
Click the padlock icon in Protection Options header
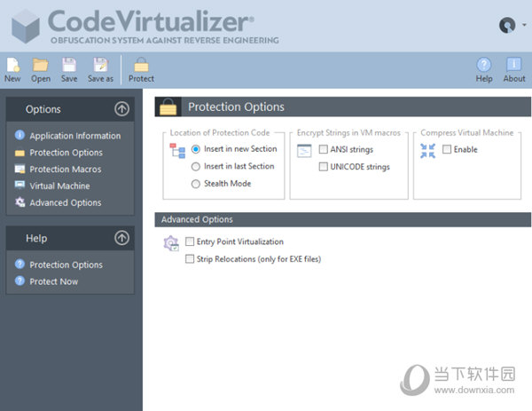[x=168, y=107]
